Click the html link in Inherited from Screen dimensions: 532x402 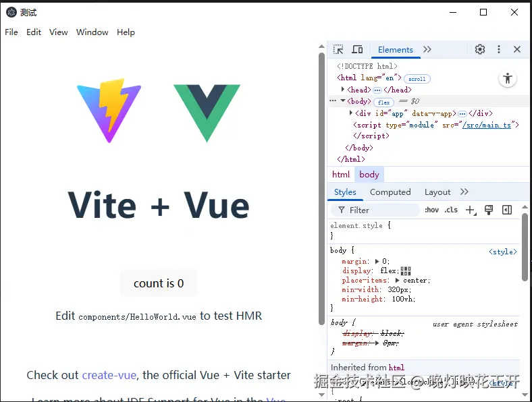[x=396, y=368]
